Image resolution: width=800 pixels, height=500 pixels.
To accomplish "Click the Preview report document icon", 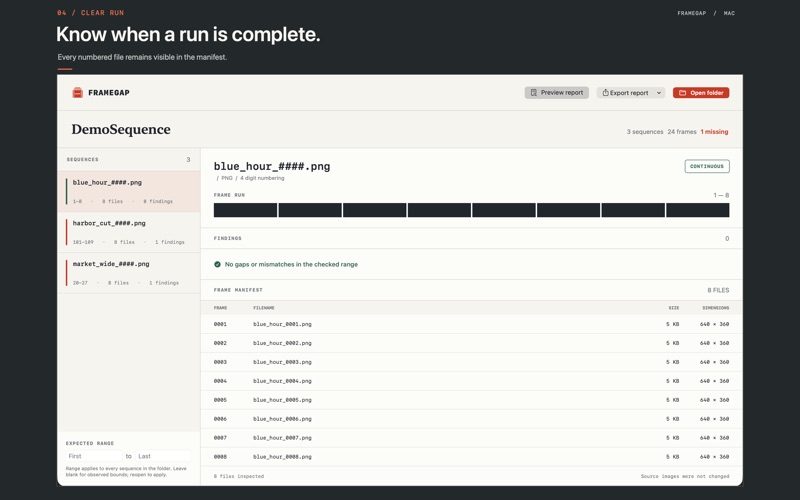I will (534, 93).
